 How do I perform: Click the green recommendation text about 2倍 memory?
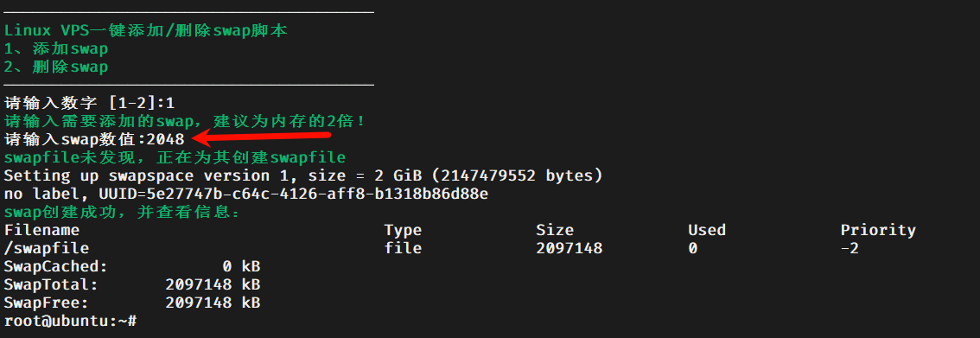click(x=184, y=121)
